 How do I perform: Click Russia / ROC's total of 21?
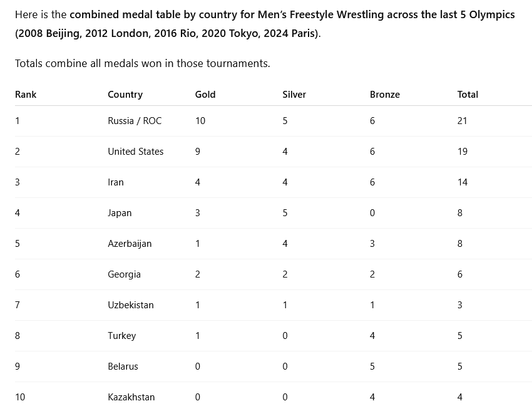click(x=463, y=121)
